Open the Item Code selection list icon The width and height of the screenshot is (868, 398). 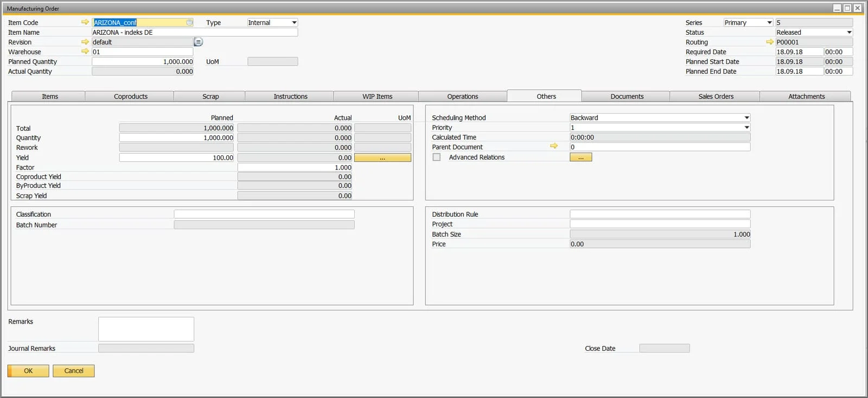(189, 22)
